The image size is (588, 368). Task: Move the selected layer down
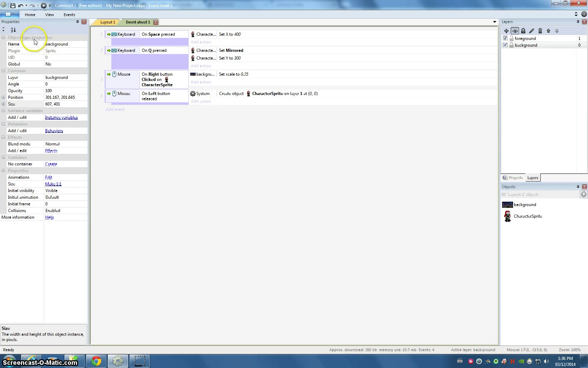coord(557,31)
